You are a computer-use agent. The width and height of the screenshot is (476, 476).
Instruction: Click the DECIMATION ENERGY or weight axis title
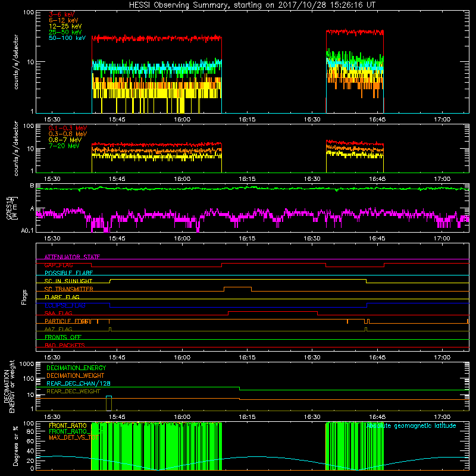pyautogui.click(x=9, y=387)
